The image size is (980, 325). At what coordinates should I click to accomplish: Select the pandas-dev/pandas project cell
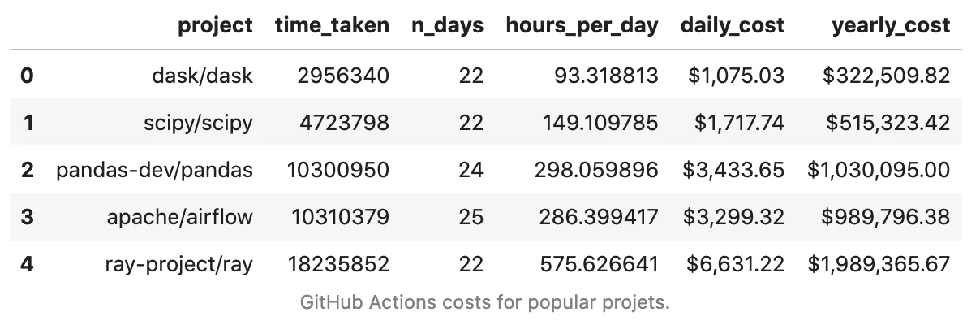tap(155, 170)
